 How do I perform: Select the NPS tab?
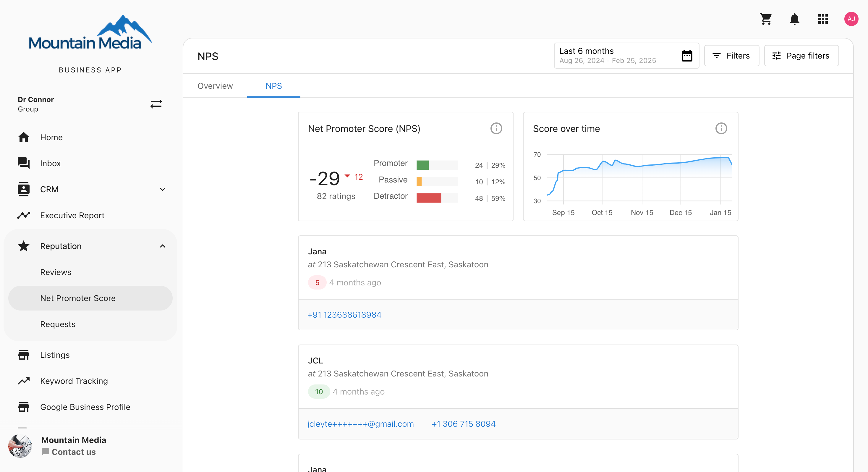pyautogui.click(x=273, y=86)
